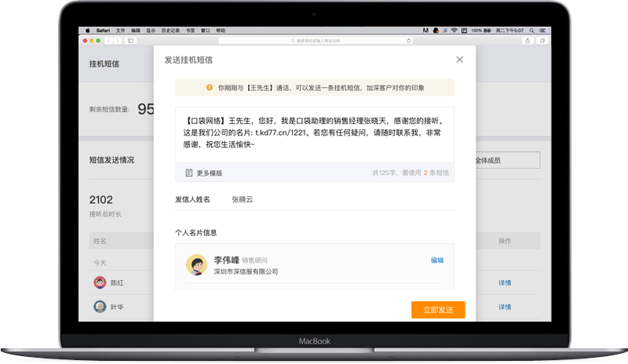Open 详情 for 叶华's row
This screenshot has height=364, width=628.
505,307
